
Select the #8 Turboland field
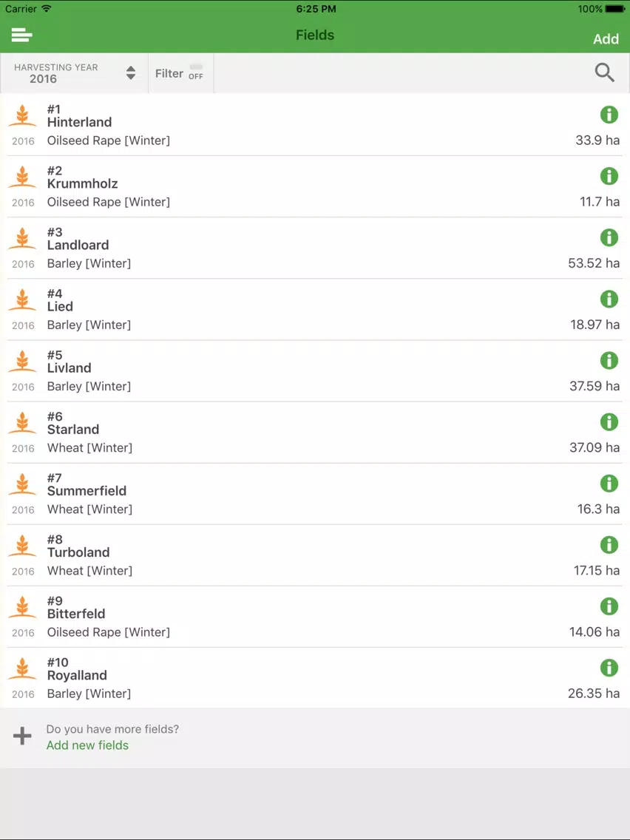[x=315, y=555]
